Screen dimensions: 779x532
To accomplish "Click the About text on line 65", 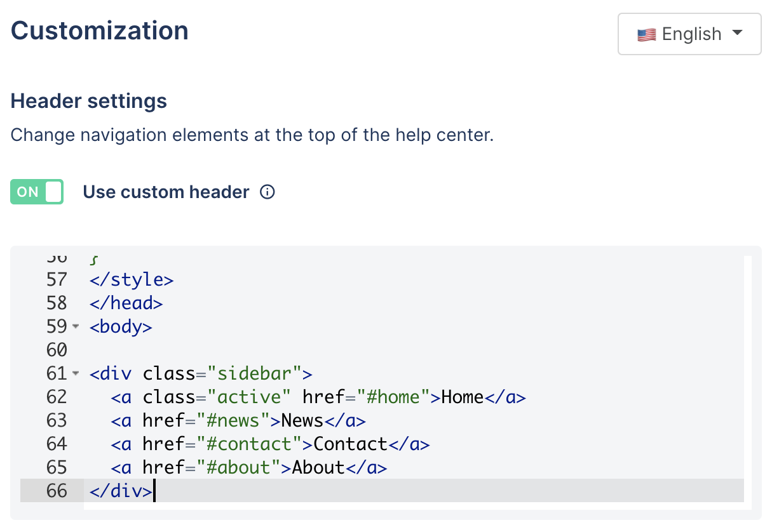I will pyautogui.click(x=318, y=467).
